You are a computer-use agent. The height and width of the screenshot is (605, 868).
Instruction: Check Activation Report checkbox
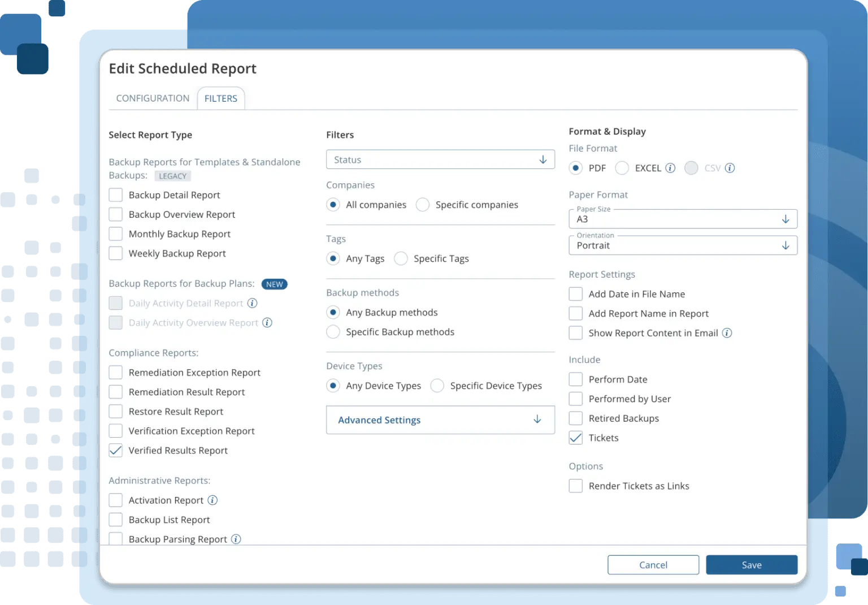coord(116,500)
